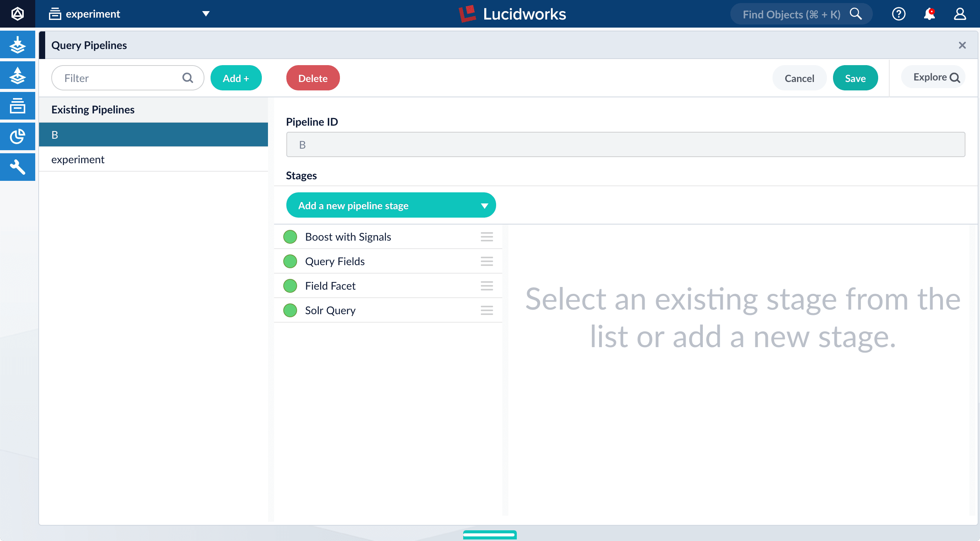980x541 pixels.
Task: Click the teal bottom panel handle
Action: pyautogui.click(x=490, y=534)
